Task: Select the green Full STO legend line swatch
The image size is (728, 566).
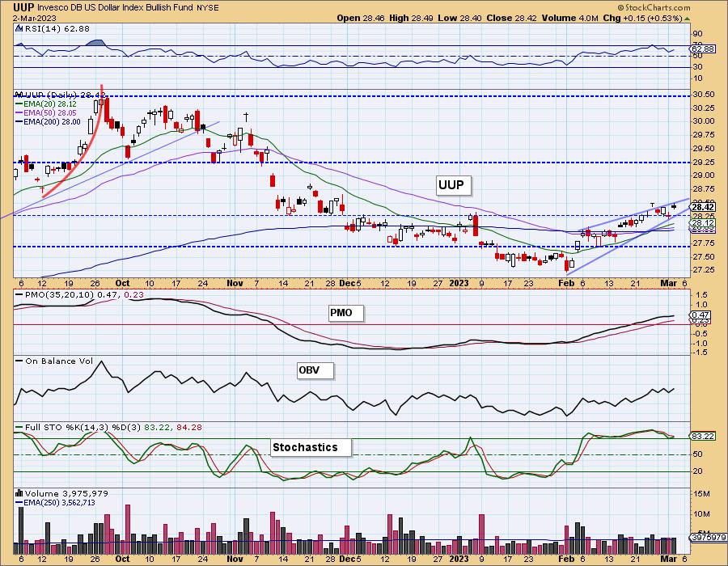Action: pos(19,427)
